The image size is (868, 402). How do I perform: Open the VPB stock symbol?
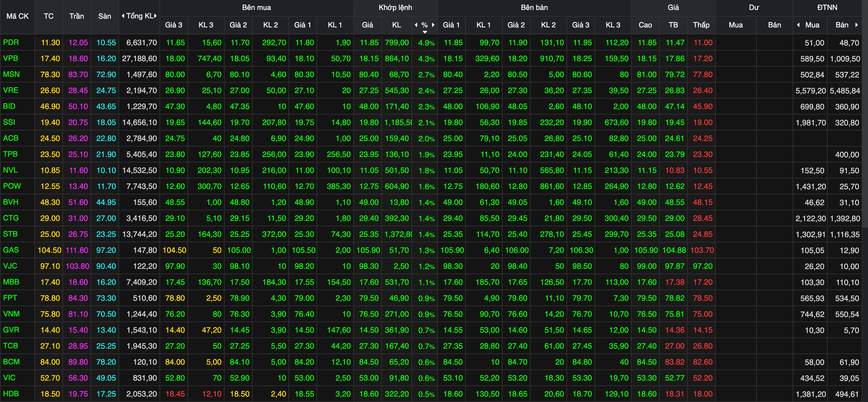(11, 58)
